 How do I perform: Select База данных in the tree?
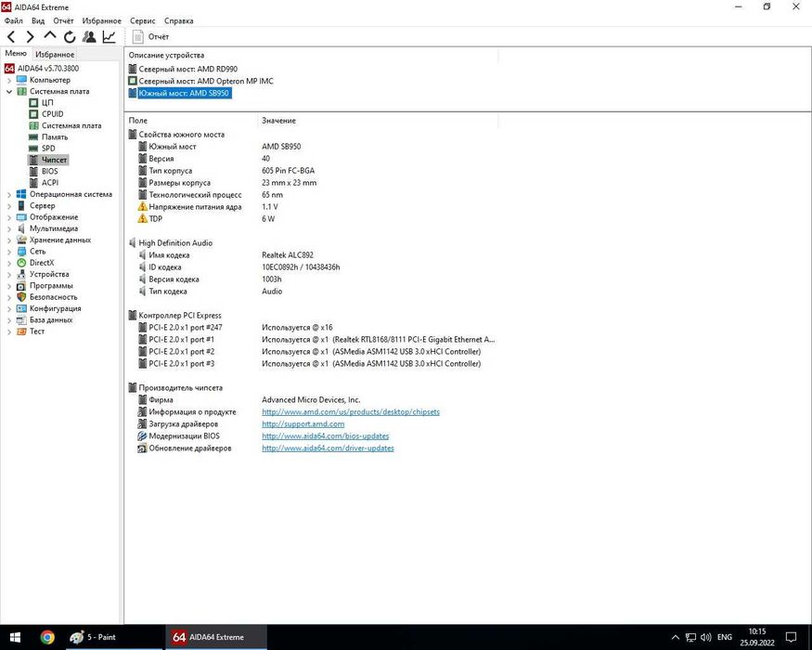51,319
